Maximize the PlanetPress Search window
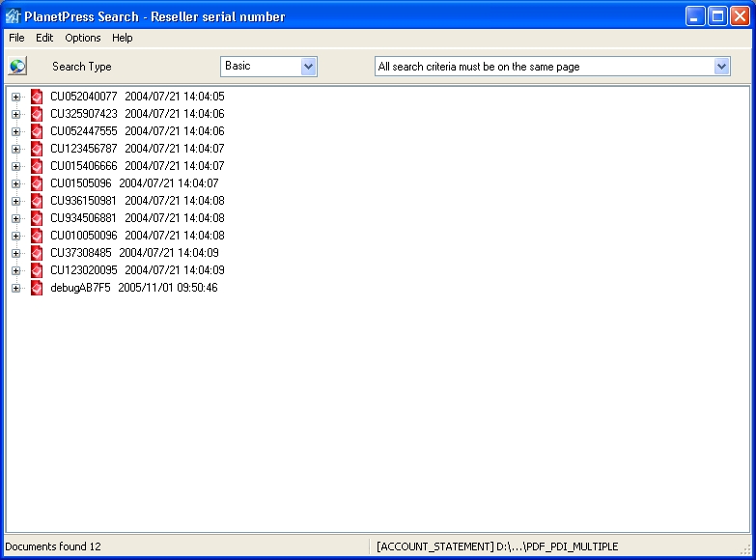The width and height of the screenshot is (756, 560). [717, 16]
